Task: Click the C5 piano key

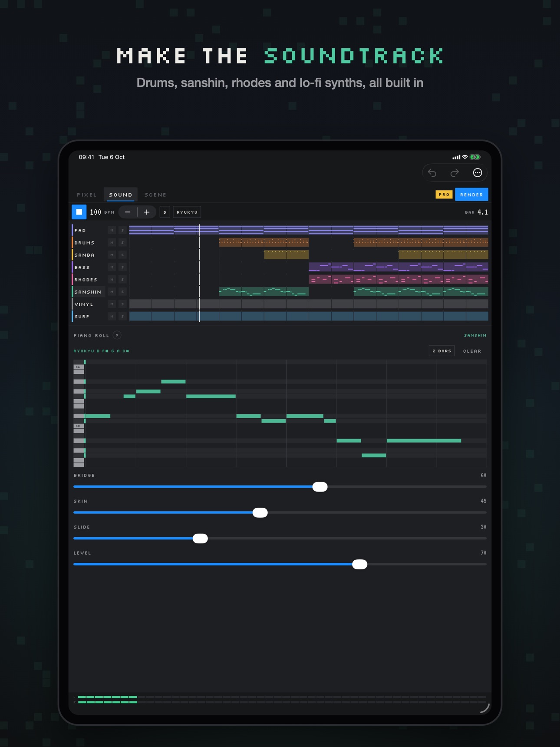Action: pyautogui.click(x=79, y=426)
